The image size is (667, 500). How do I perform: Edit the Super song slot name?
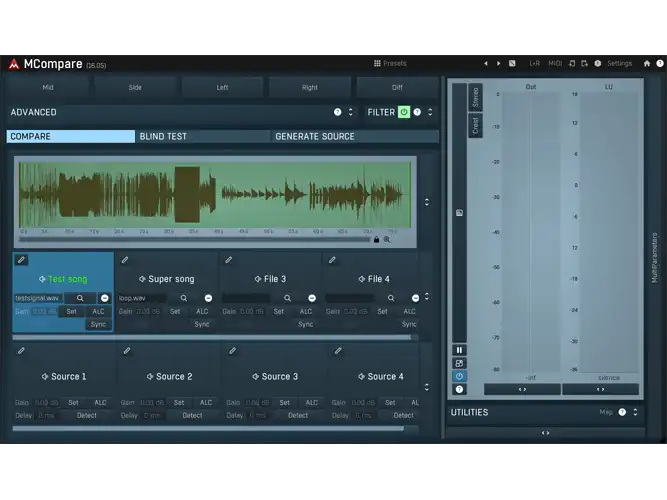coord(125,260)
